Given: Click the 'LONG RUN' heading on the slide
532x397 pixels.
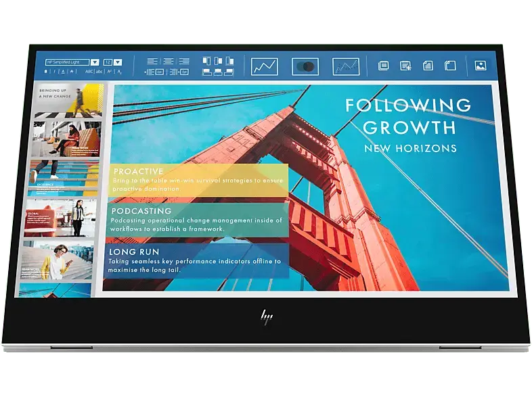Looking at the screenshot, I should coord(134,252).
